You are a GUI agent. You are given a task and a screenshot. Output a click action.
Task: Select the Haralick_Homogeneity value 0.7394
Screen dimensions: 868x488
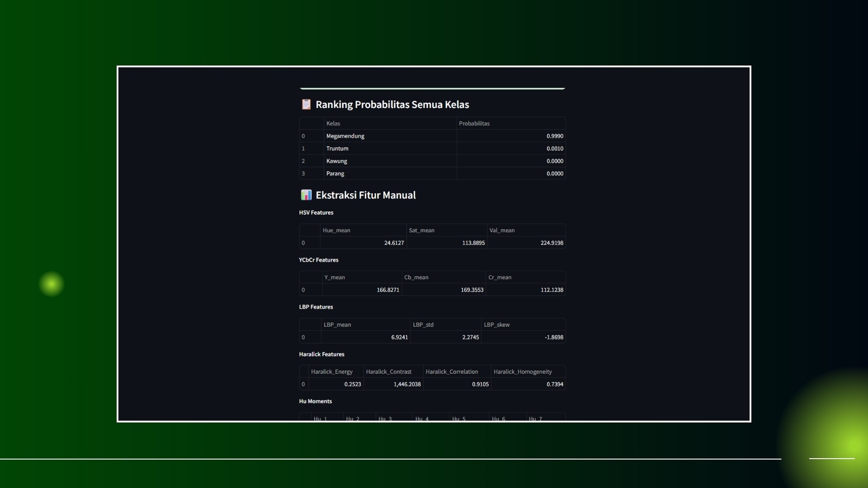pyautogui.click(x=555, y=385)
